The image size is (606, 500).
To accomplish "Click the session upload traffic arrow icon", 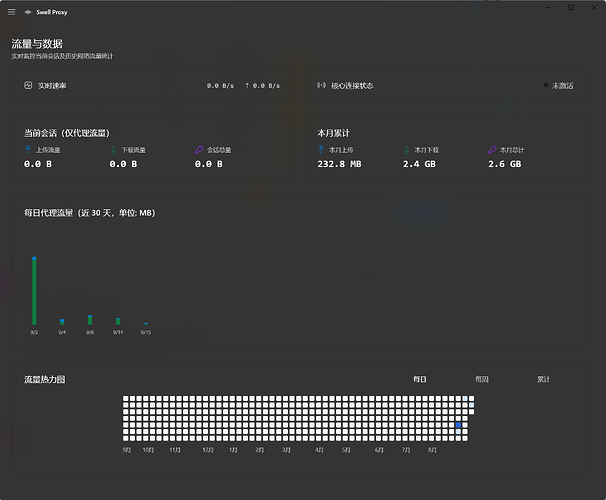I will pyautogui.click(x=28, y=150).
